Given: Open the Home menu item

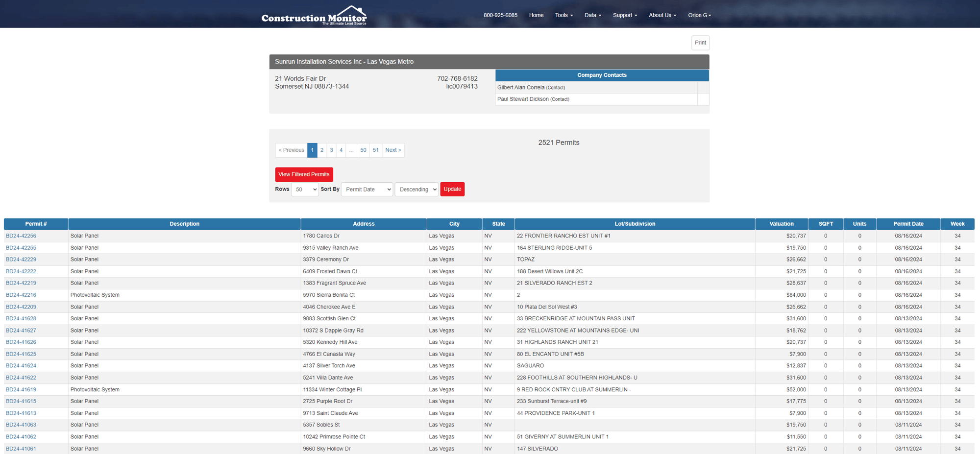Looking at the screenshot, I should [536, 15].
